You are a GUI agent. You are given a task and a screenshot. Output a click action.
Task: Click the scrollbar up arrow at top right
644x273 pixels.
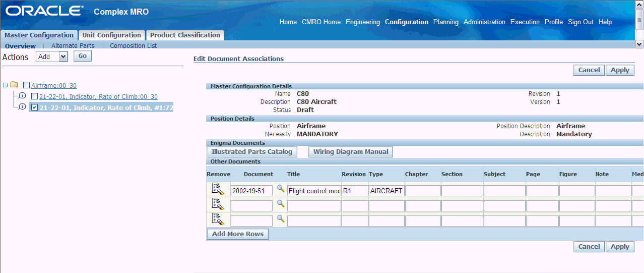(x=639, y=5)
